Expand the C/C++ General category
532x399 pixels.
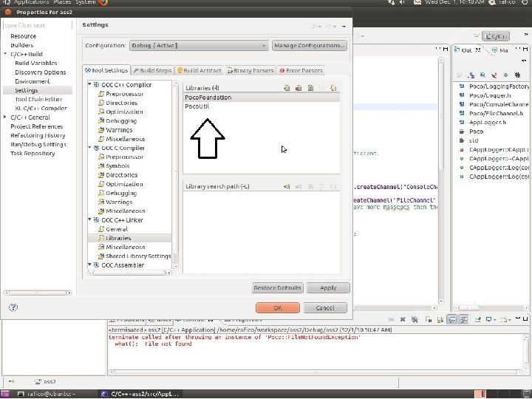(x=5, y=117)
